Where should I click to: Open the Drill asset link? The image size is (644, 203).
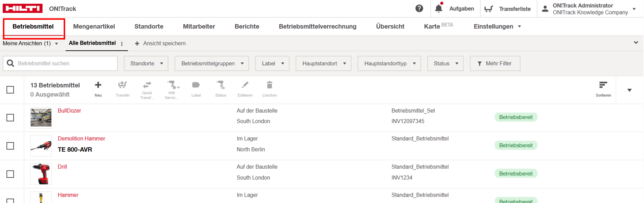[x=62, y=167]
